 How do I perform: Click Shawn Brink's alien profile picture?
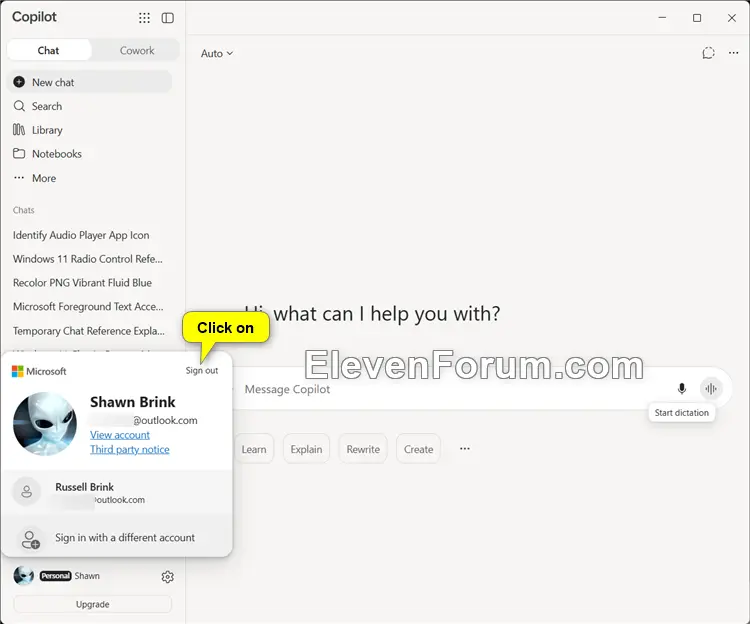pos(45,424)
